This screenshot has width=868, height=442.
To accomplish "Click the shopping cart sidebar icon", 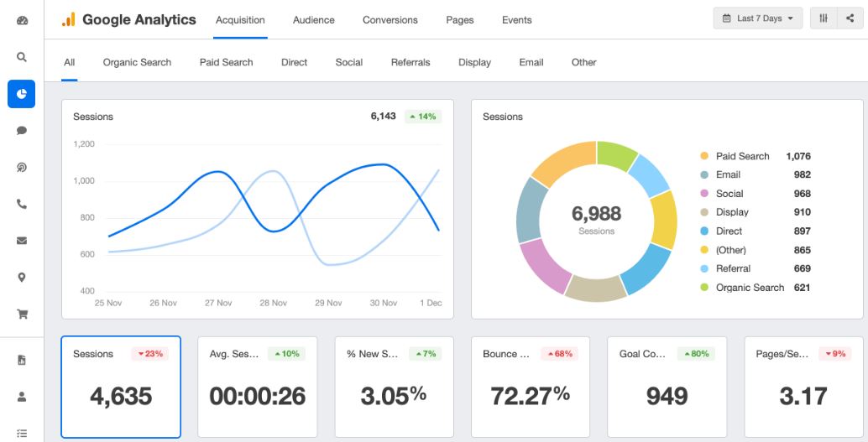I will click(x=22, y=315).
